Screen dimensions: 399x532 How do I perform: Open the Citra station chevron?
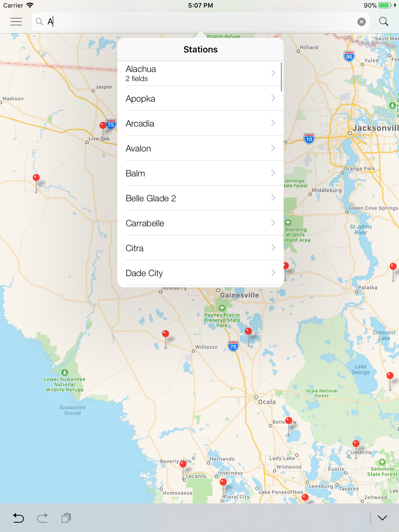[x=273, y=248]
